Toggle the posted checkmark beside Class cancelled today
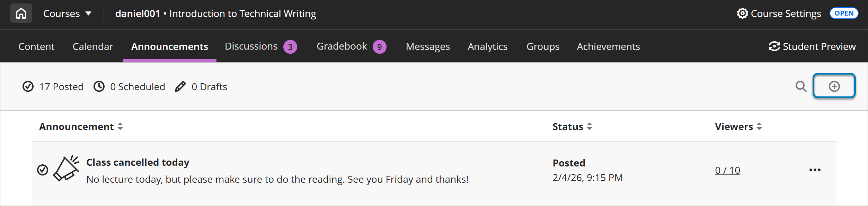 [x=43, y=170]
